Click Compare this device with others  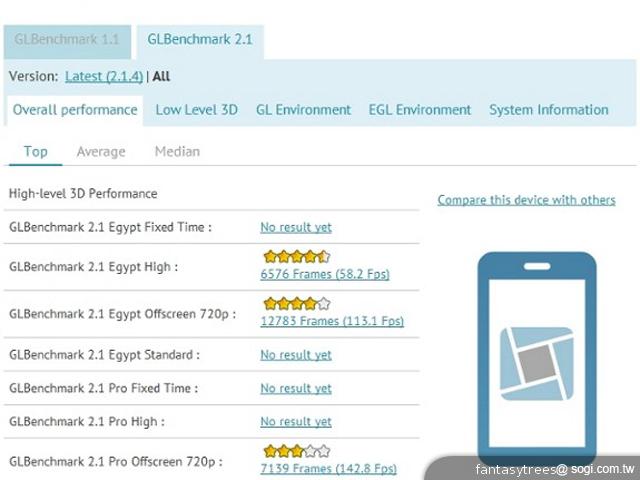tap(526, 200)
